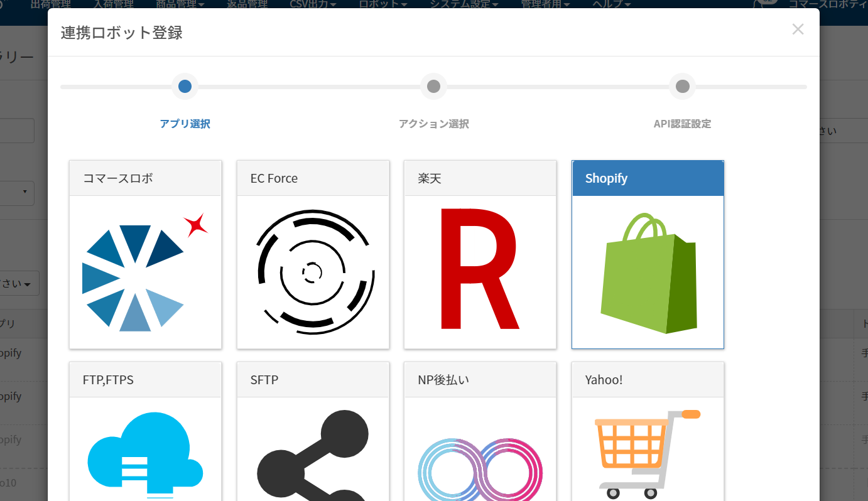This screenshot has height=501, width=868.
Task: Pick the NP後払い infinity loop icon
Action: [480, 470]
